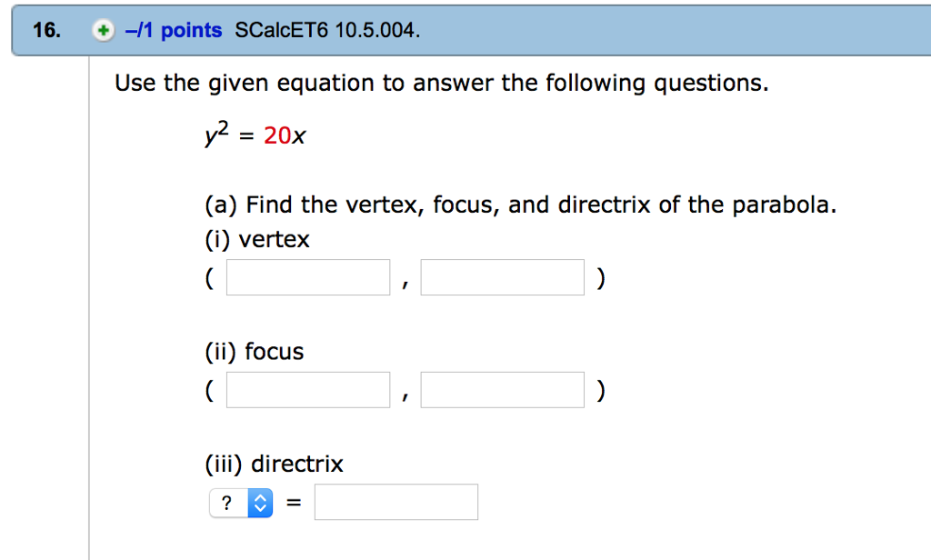Click the first vertex coordinate input box
This screenshot has height=560, width=931.
[x=307, y=277]
